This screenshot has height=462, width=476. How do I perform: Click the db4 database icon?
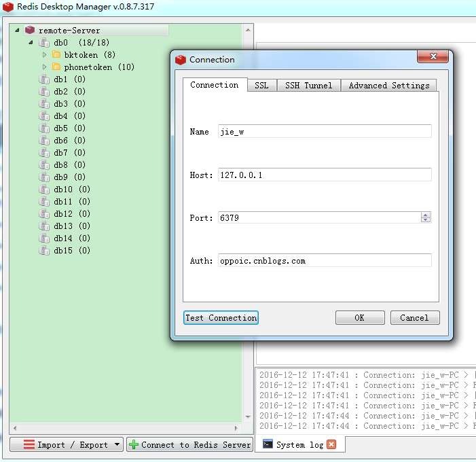44,116
